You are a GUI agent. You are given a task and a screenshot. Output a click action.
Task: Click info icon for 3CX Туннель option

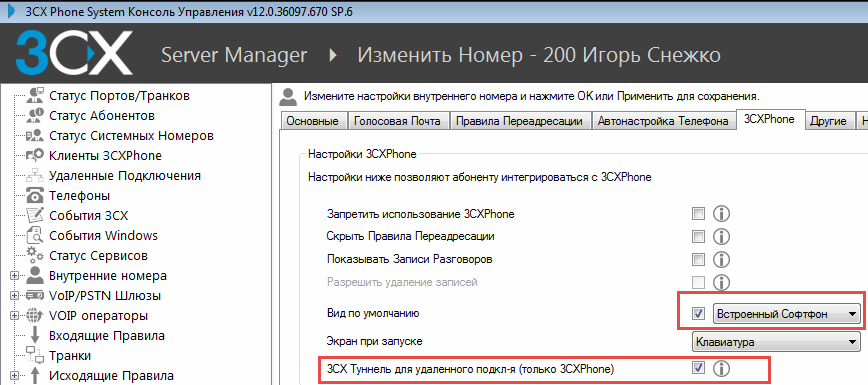720,368
